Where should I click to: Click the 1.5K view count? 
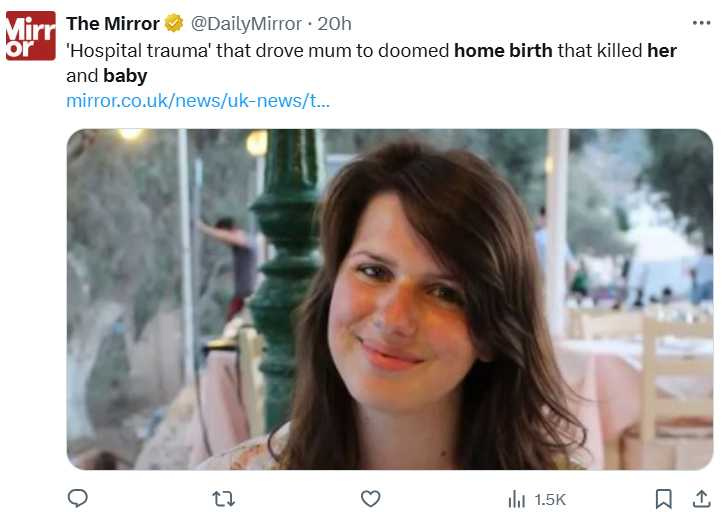550,499
